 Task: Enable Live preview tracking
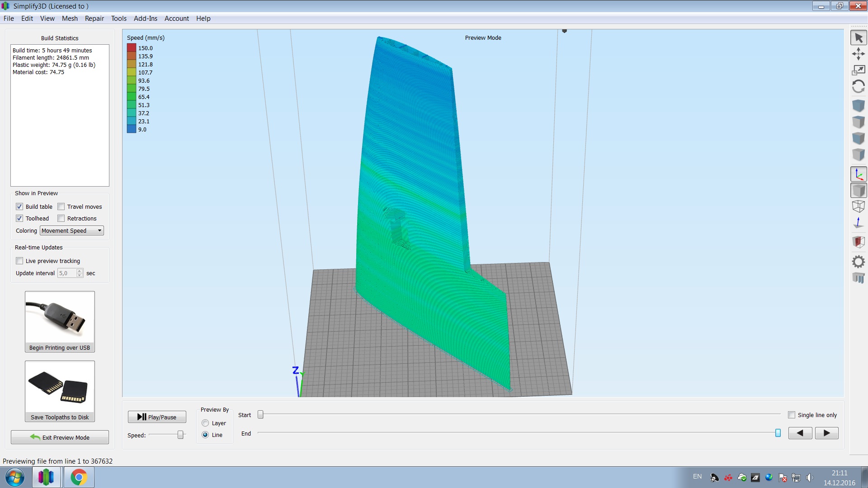19,261
